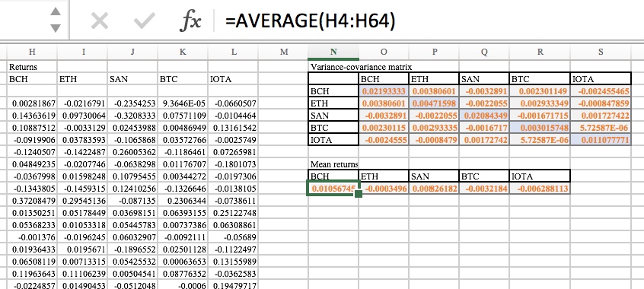Click the matrix cell 0.001727422
This screenshot has width=644, height=289.
(601, 116)
